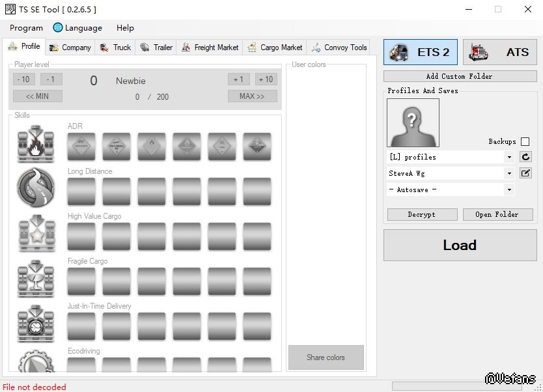Viewport: 543px width, 392px height.
Task: Set Fragile Cargo skill to level four
Action: click(187, 281)
